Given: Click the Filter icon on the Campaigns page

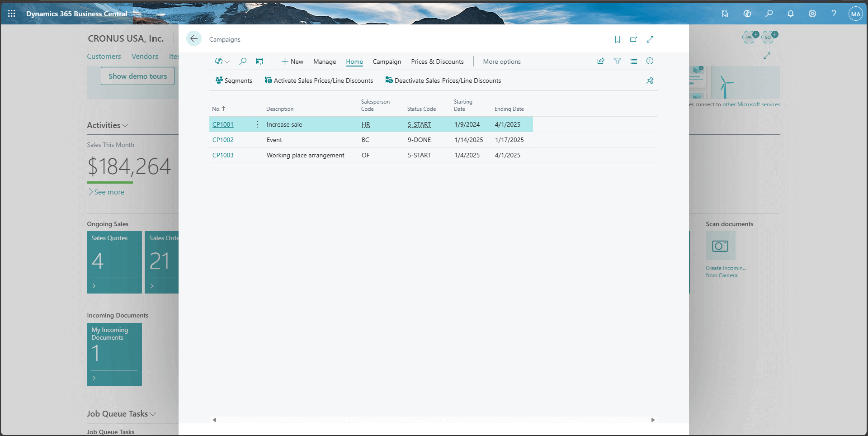Looking at the screenshot, I should 618,61.
